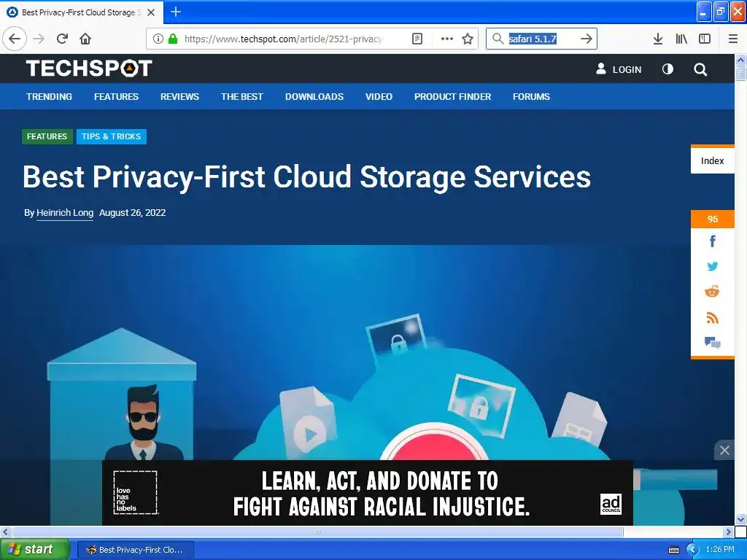
Task: Open the FORUMS nav item
Action: point(531,97)
